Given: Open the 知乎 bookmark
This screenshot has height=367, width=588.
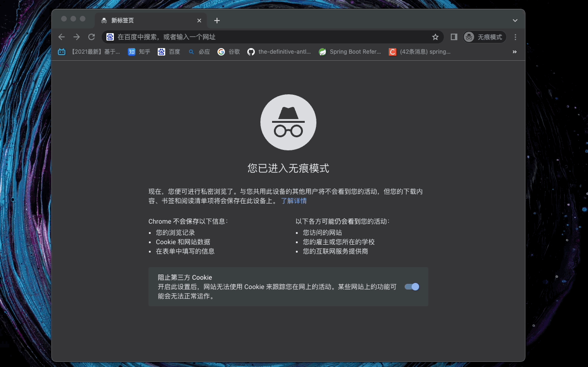Looking at the screenshot, I should [139, 52].
